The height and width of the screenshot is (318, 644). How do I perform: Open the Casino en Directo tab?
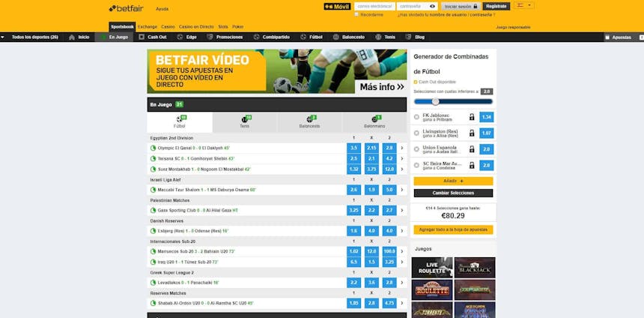coord(196,27)
